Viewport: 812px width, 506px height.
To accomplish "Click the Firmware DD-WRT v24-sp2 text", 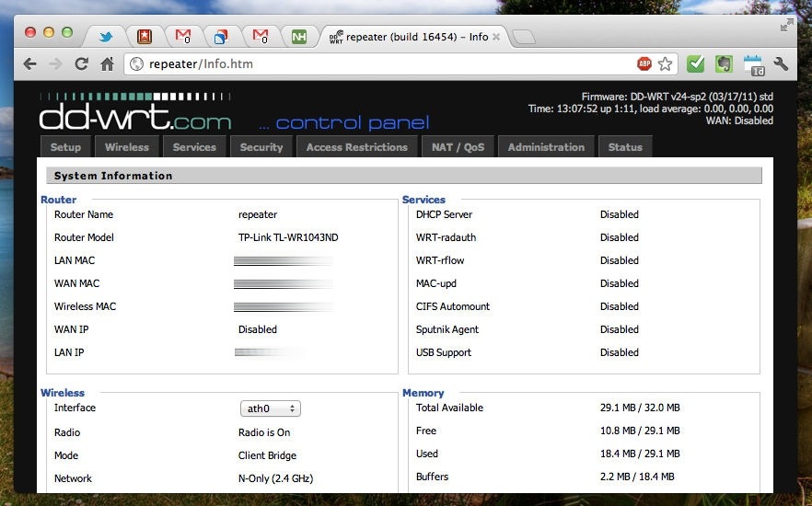I will click(x=678, y=97).
